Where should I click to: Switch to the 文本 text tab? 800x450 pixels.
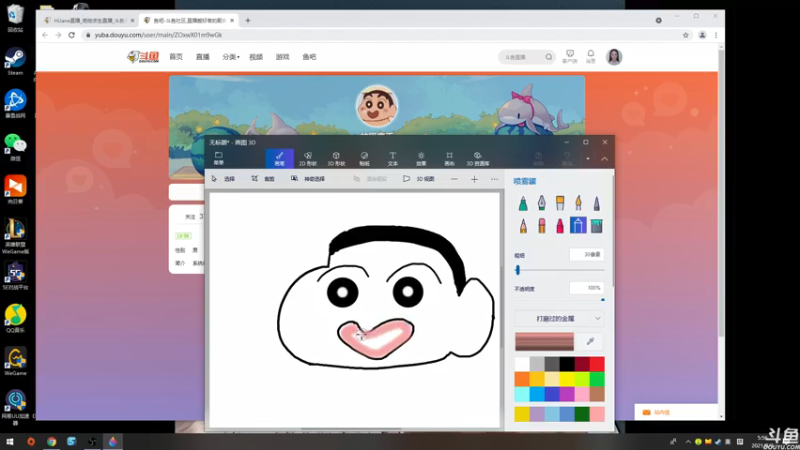[392, 159]
